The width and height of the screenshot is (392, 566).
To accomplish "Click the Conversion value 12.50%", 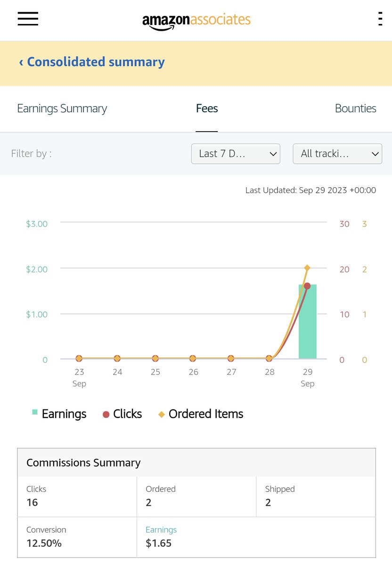I will click(x=44, y=543).
